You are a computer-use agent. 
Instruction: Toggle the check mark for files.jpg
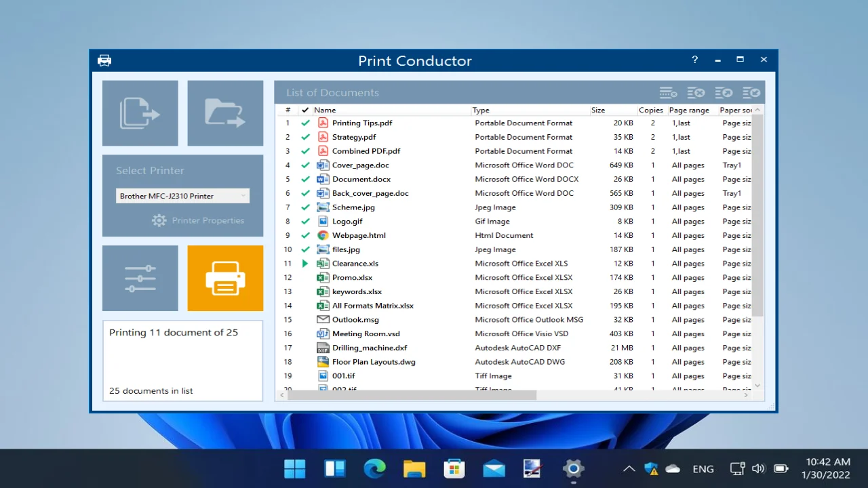pos(305,249)
